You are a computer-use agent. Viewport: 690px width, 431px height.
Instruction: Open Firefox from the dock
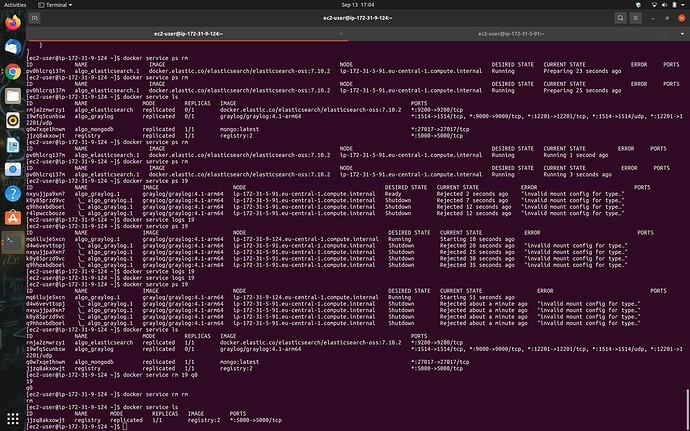[x=13, y=22]
